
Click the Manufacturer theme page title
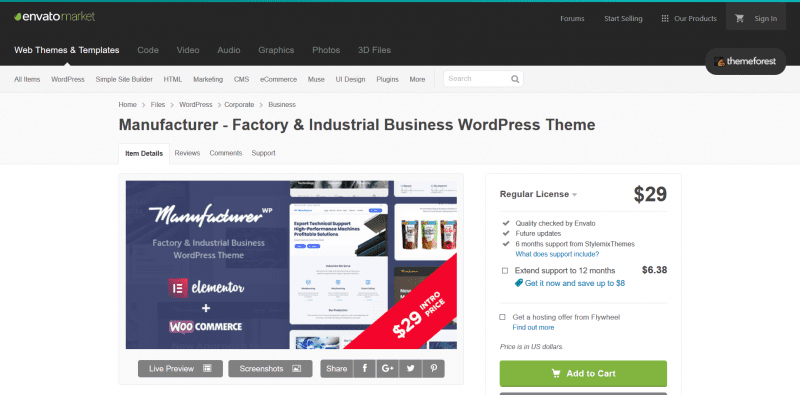click(357, 125)
